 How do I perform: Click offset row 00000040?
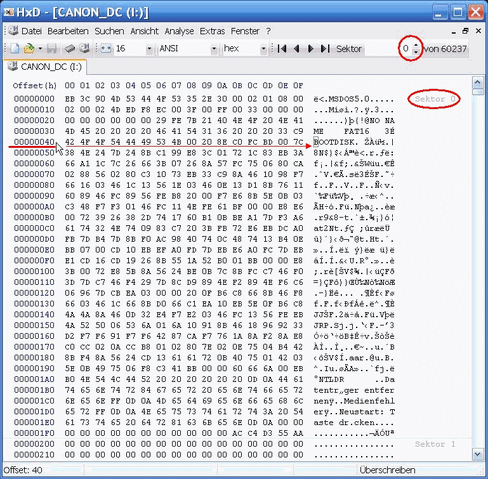coord(34,142)
